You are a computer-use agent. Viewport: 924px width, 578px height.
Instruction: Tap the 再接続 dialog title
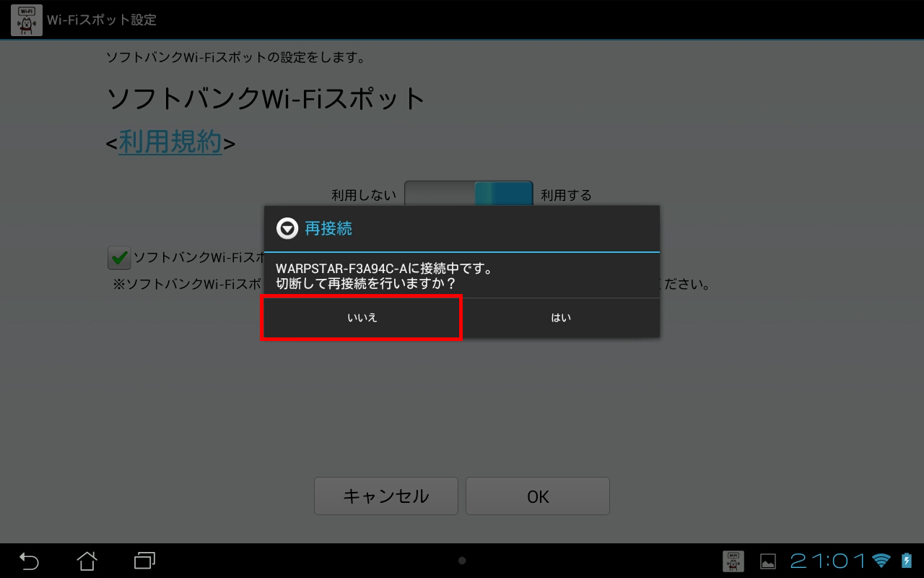click(x=328, y=229)
